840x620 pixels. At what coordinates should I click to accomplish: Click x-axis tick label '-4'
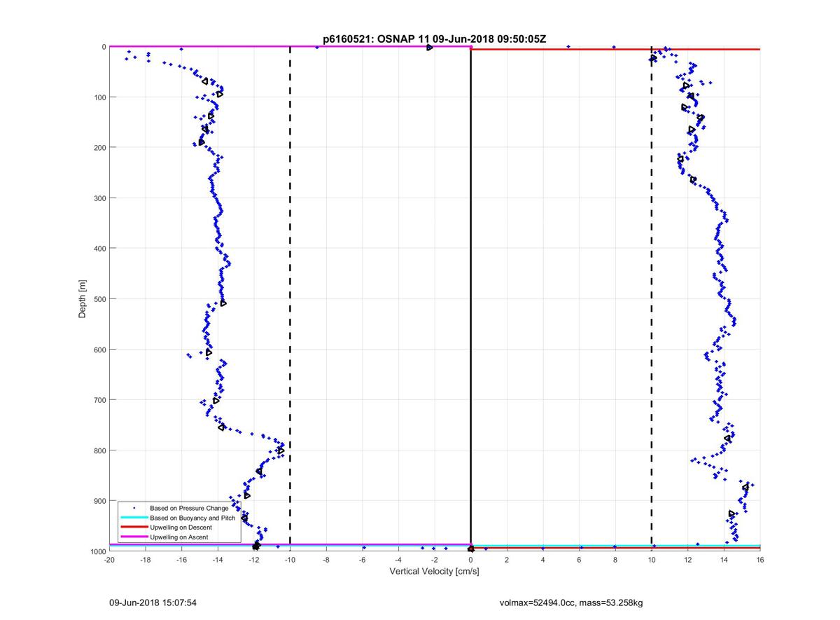coord(398,560)
